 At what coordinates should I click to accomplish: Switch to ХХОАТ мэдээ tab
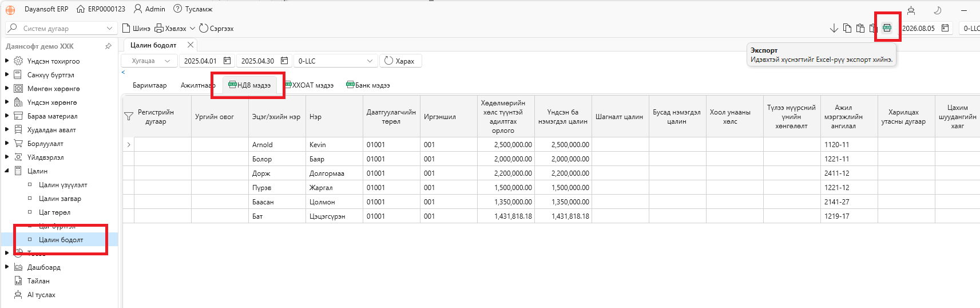tap(309, 85)
